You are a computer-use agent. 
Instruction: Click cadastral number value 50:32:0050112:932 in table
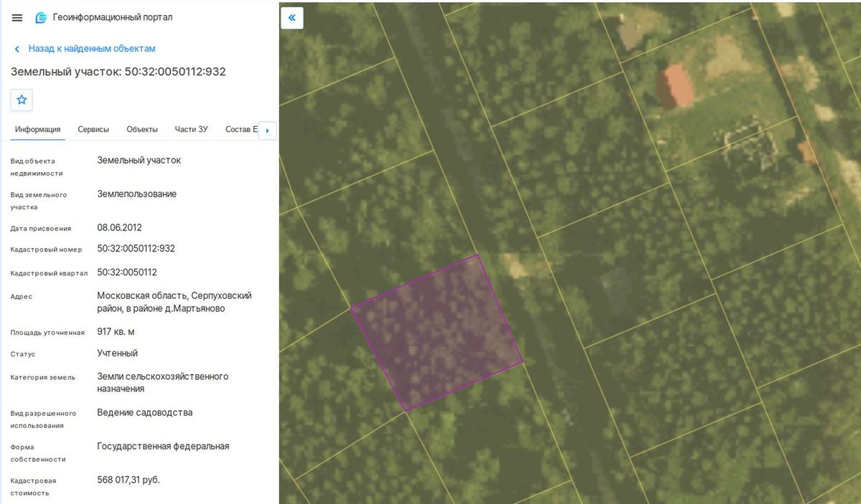tap(136, 249)
